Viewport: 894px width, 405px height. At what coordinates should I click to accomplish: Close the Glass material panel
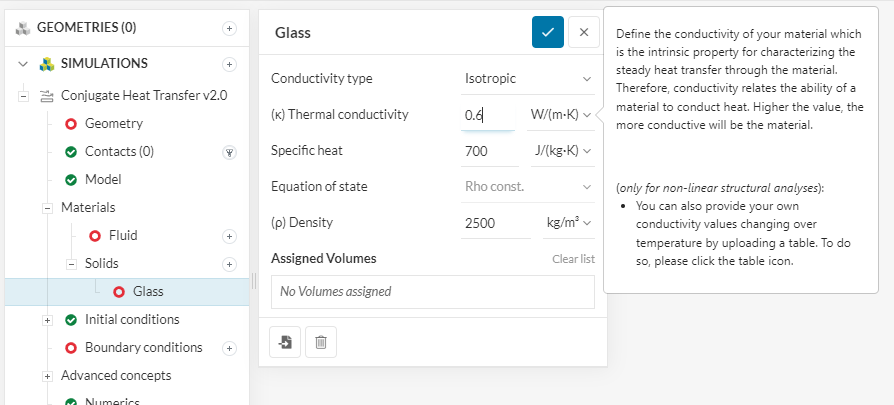coord(583,32)
